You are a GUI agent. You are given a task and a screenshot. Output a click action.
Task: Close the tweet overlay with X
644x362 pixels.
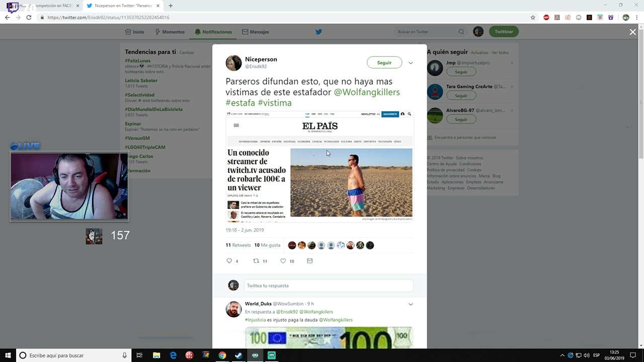632,32
